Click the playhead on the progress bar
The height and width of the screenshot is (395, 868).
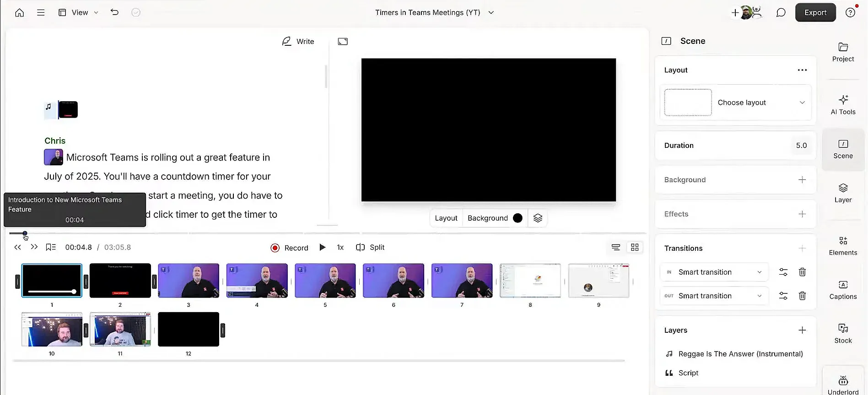tap(25, 233)
